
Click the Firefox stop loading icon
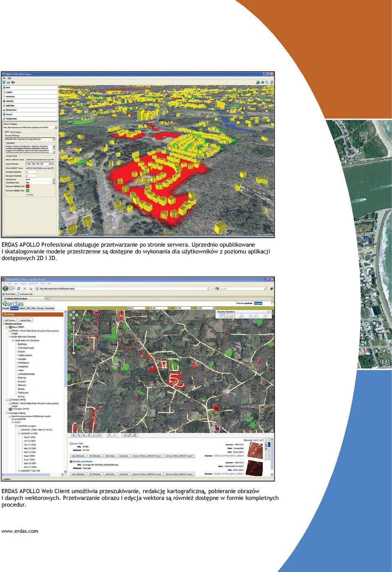[x=24, y=288]
